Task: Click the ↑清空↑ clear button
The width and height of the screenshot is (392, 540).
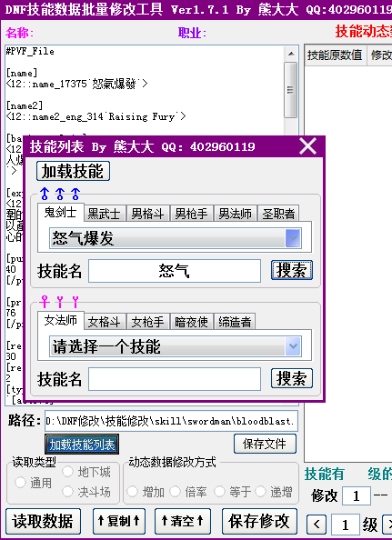Action: click(x=183, y=521)
